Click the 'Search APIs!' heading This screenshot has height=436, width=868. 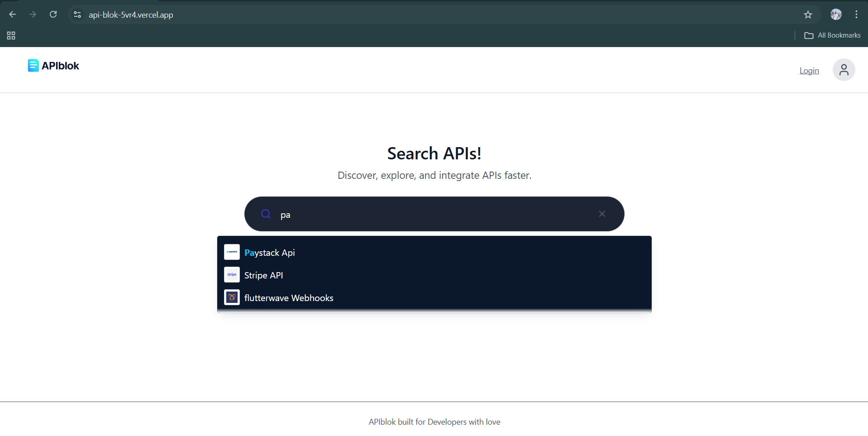[x=434, y=153]
